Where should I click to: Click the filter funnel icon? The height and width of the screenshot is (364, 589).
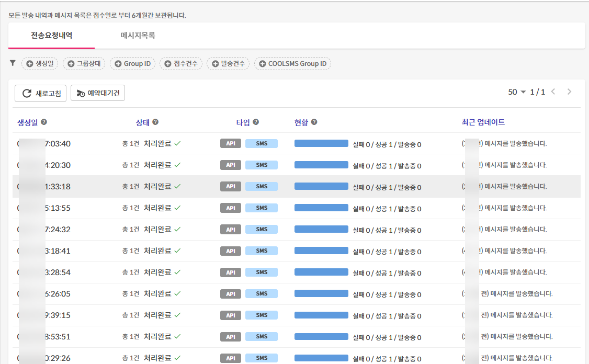click(x=13, y=63)
